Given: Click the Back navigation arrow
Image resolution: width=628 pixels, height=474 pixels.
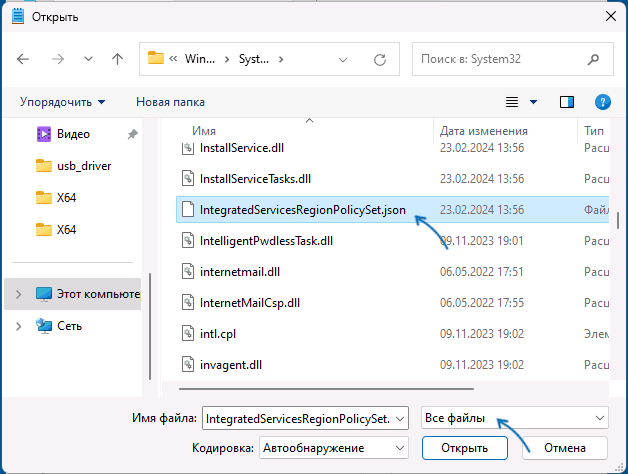Looking at the screenshot, I should [24, 59].
